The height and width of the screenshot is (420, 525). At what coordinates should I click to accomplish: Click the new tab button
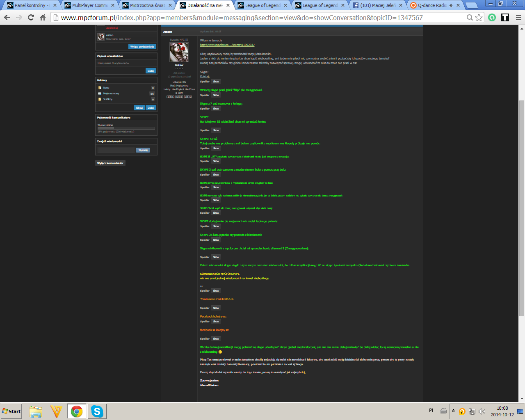click(x=472, y=5)
